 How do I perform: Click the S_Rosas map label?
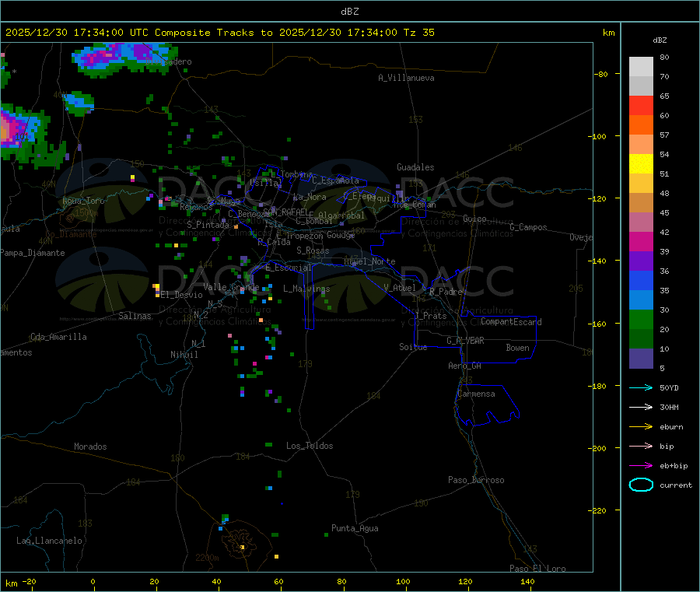pyautogui.click(x=313, y=250)
